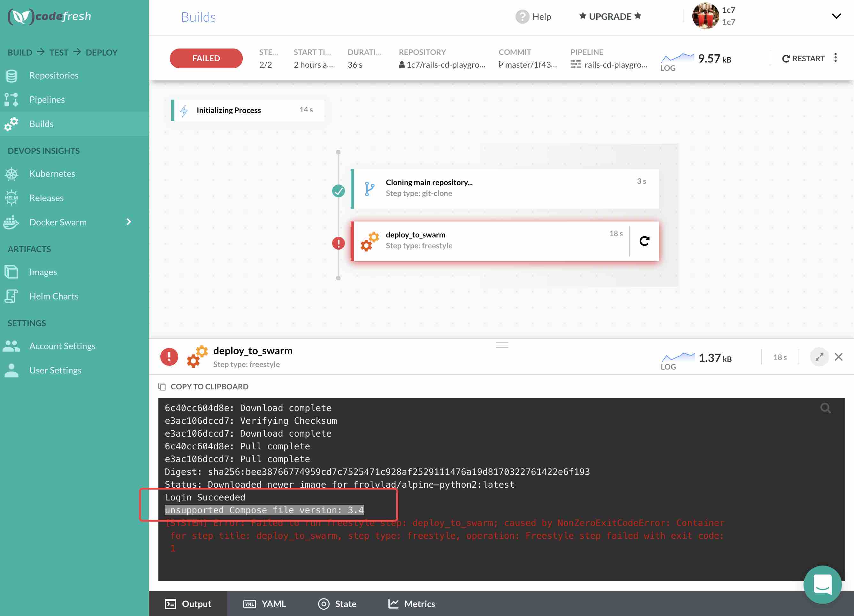Open the build options three-dot menu
The width and height of the screenshot is (854, 616).
[836, 58]
